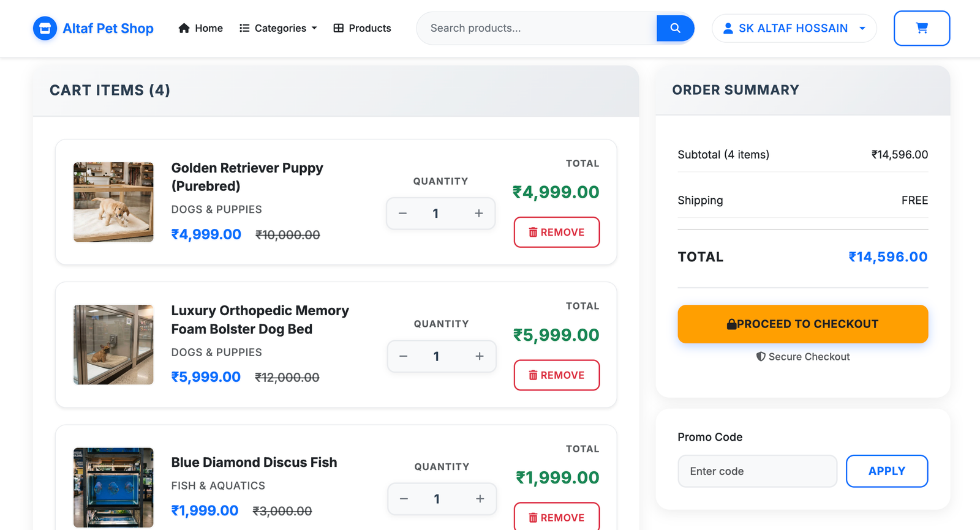The width and height of the screenshot is (980, 530).
Task: Apply the promo code
Action: click(887, 471)
